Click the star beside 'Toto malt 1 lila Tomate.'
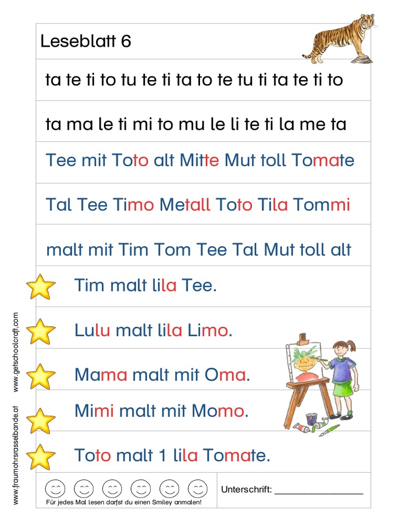The height and width of the screenshot is (532, 399). coord(41,457)
